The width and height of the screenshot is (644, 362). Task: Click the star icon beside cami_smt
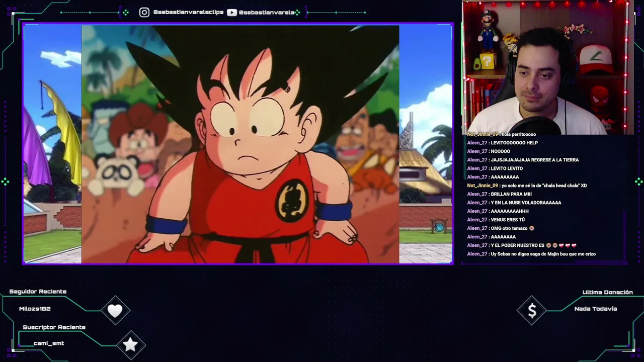pos(130,344)
